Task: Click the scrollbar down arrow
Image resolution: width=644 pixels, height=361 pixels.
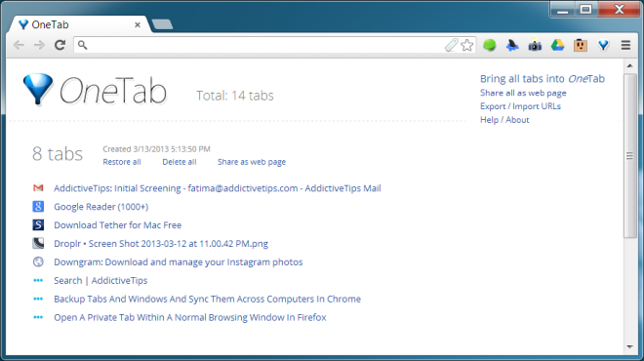Action: coord(629,346)
